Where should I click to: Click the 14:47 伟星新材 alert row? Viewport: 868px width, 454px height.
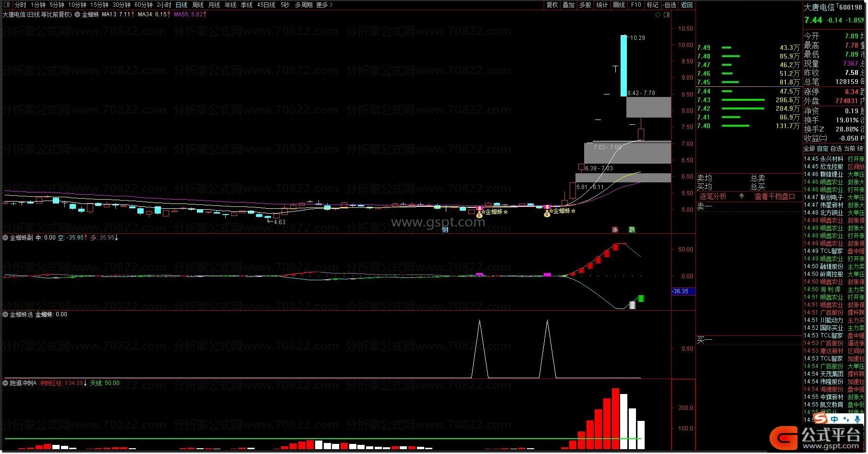click(834, 205)
